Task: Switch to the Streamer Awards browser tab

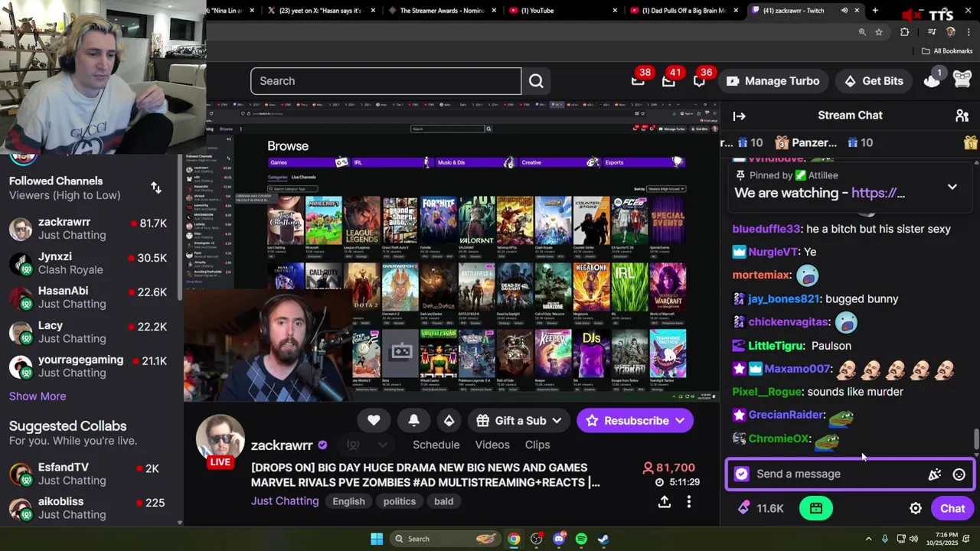Action: (x=443, y=11)
